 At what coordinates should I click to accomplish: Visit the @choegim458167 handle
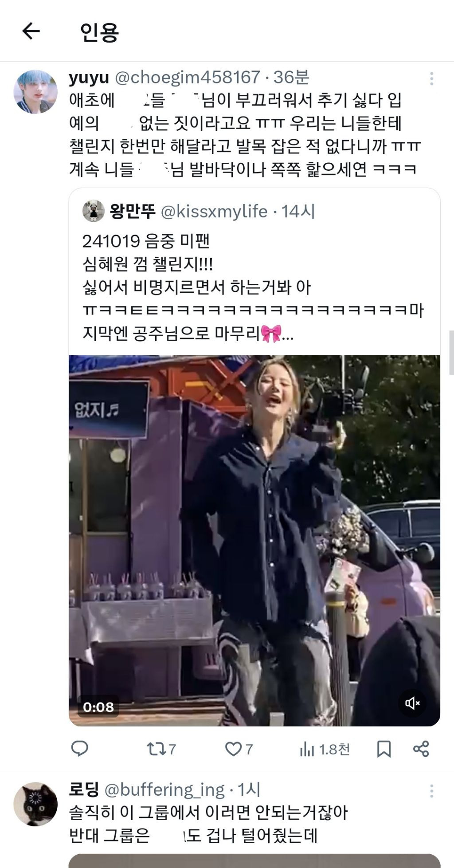(x=187, y=78)
